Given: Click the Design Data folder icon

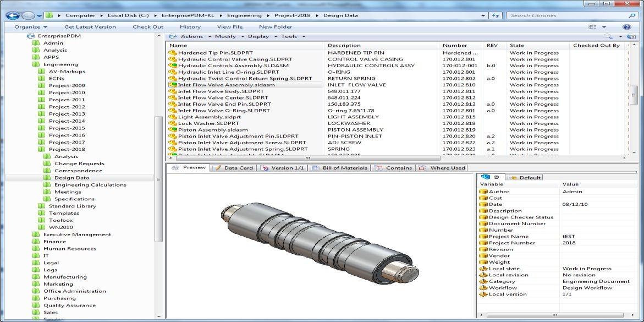Looking at the screenshot, I should [x=47, y=178].
